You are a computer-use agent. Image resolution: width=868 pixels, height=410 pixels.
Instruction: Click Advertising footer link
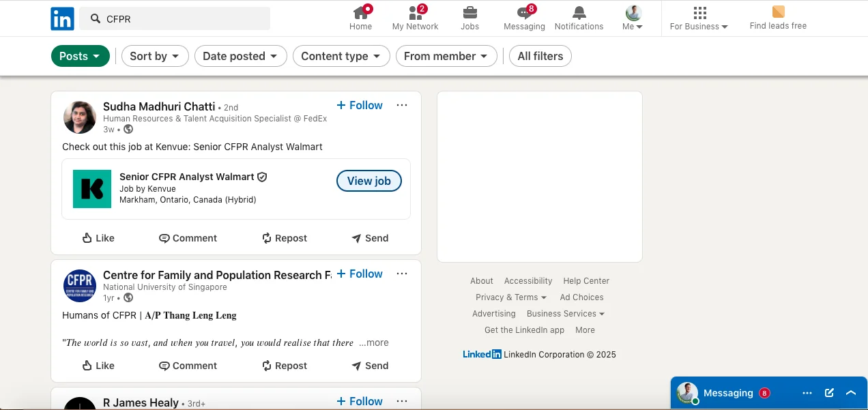point(494,314)
